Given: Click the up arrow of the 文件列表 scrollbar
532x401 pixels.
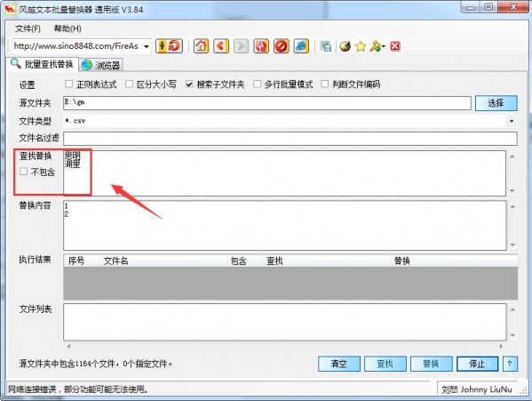Looking at the screenshot, I should point(512,309).
